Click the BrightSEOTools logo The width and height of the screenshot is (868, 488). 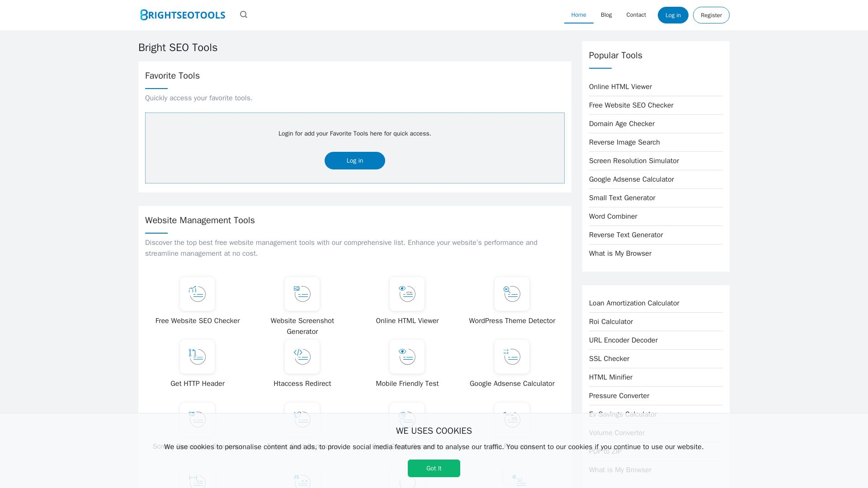[183, 15]
